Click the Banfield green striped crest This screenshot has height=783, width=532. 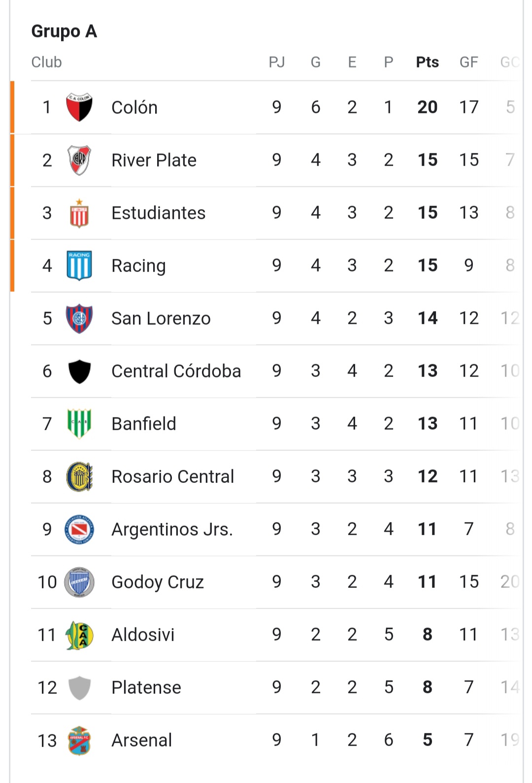(x=79, y=424)
